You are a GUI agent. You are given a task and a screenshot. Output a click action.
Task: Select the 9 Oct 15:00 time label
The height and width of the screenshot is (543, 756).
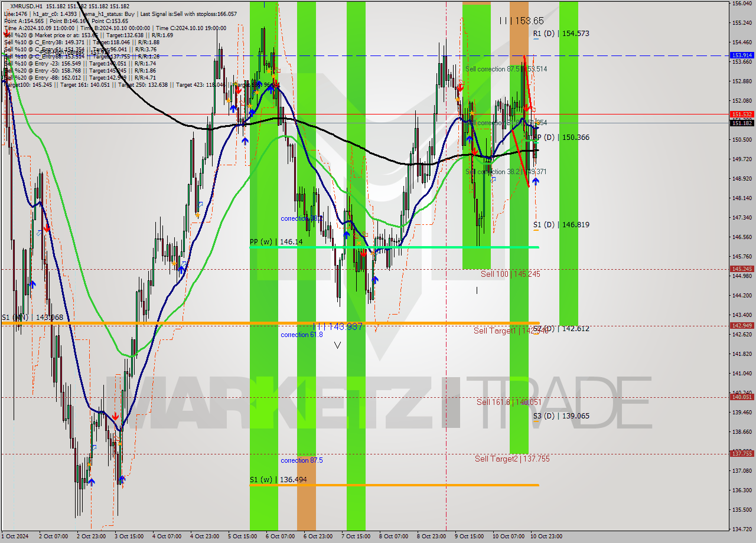pos(469,537)
